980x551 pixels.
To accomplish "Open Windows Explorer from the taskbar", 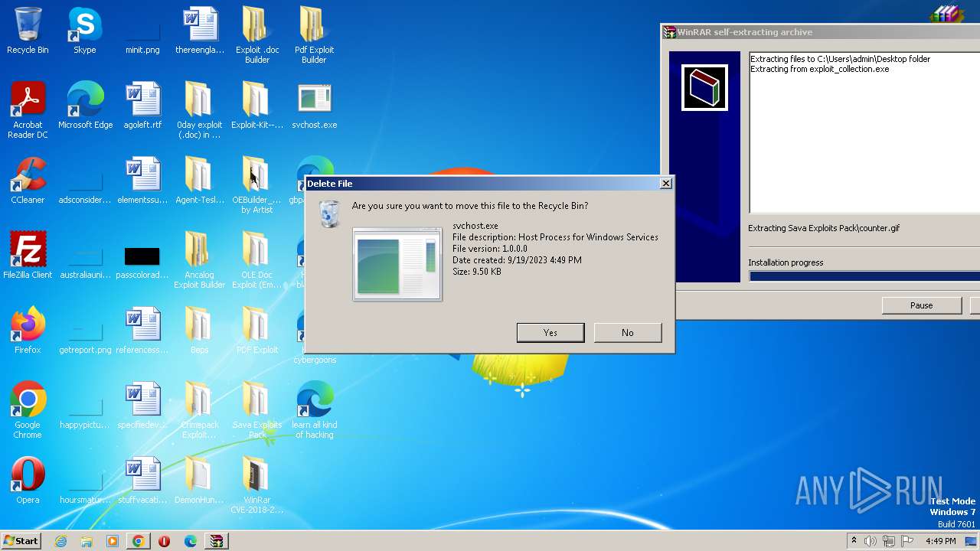I will (x=87, y=541).
